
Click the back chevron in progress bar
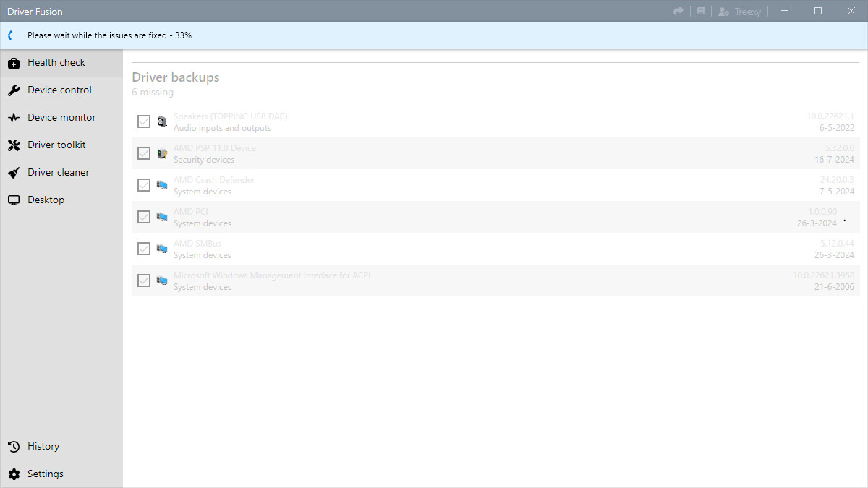coord(10,35)
